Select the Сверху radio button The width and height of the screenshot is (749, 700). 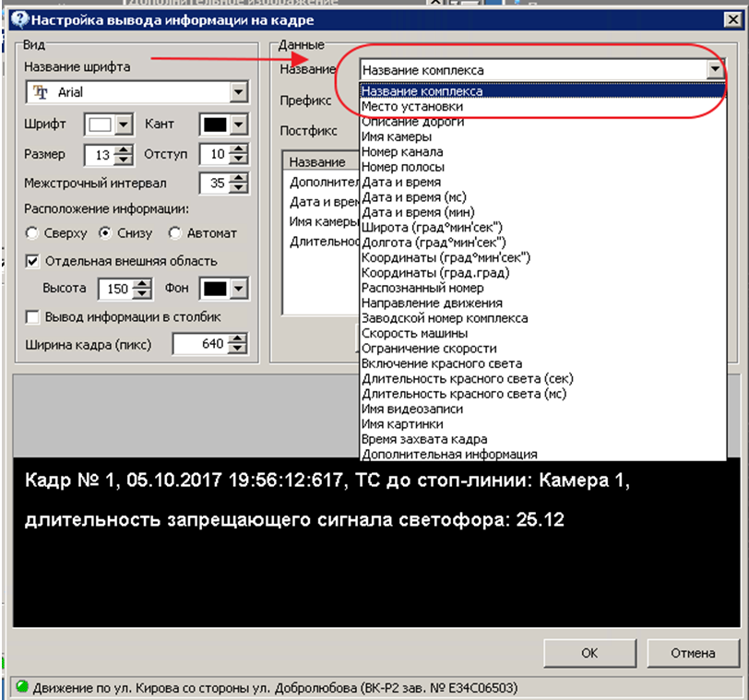pyautogui.click(x=32, y=233)
